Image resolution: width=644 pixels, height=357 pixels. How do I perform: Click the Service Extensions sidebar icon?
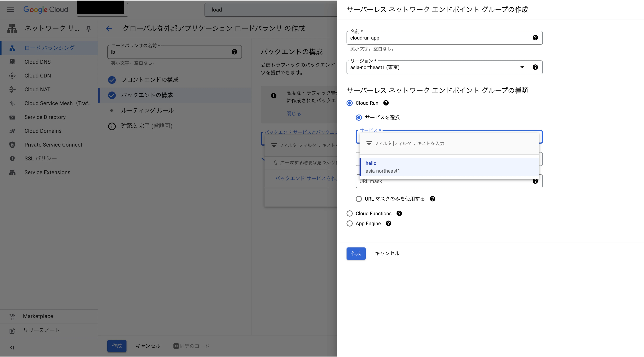(x=12, y=172)
